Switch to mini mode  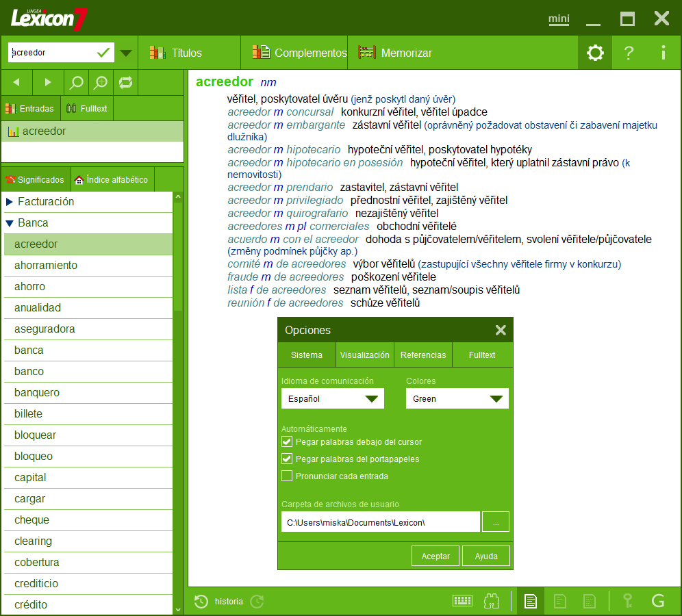point(559,18)
